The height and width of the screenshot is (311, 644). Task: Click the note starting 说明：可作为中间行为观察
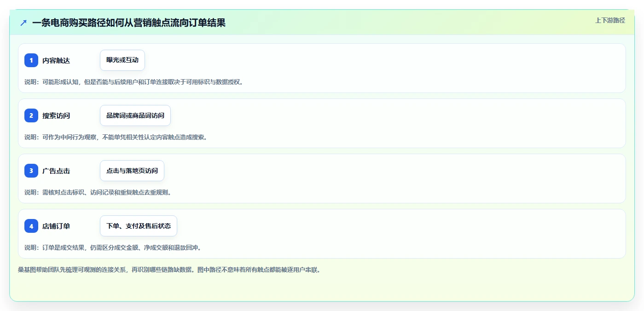pos(116,137)
